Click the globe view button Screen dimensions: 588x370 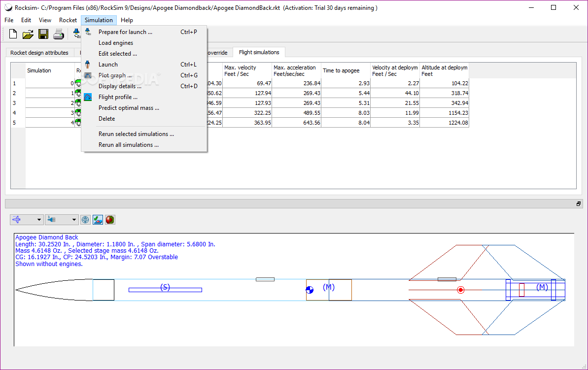click(85, 220)
